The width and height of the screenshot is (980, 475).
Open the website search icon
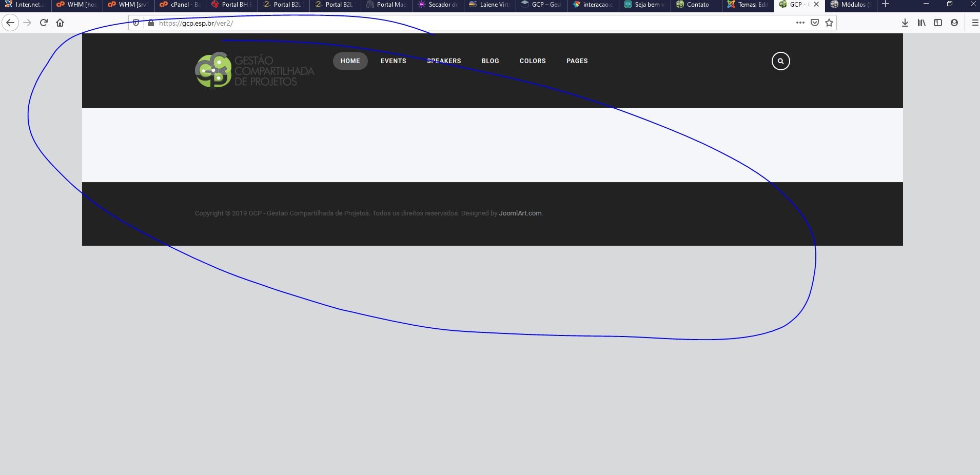pos(780,61)
